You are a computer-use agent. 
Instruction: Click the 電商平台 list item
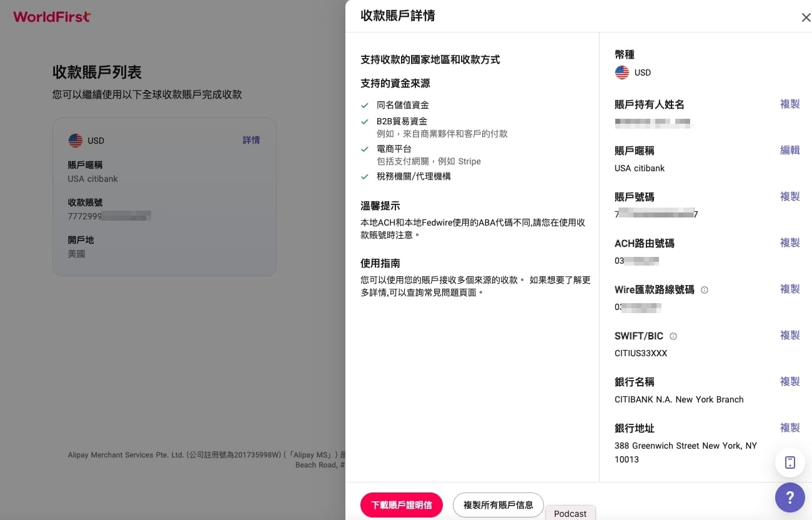394,149
